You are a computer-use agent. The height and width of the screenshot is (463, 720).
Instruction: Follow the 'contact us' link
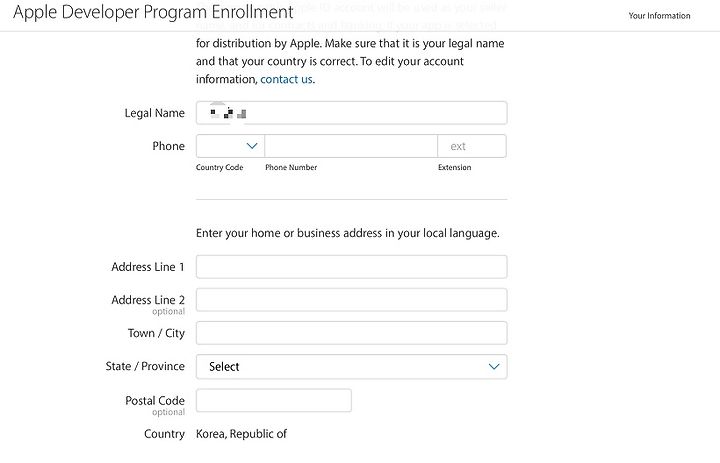286,79
